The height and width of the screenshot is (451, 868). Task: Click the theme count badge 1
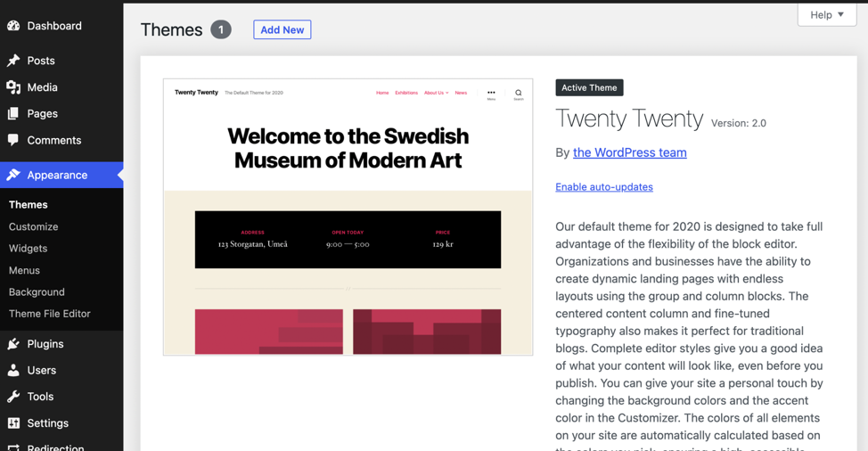click(221, 30)
